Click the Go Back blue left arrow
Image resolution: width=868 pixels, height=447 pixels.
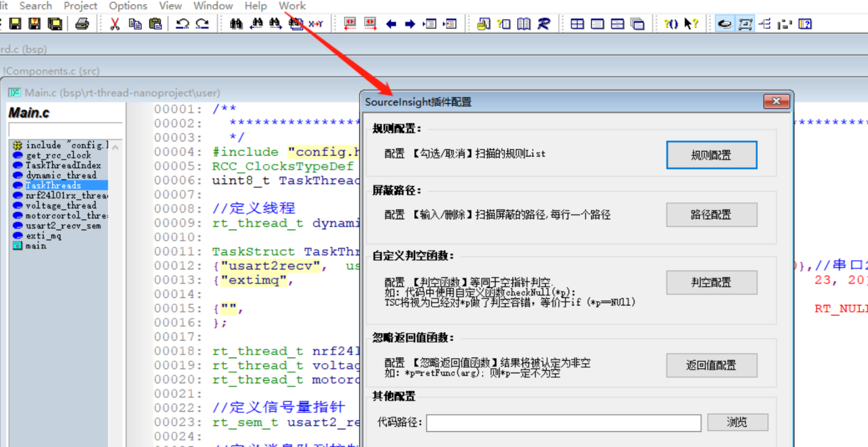tap(391, 24)
